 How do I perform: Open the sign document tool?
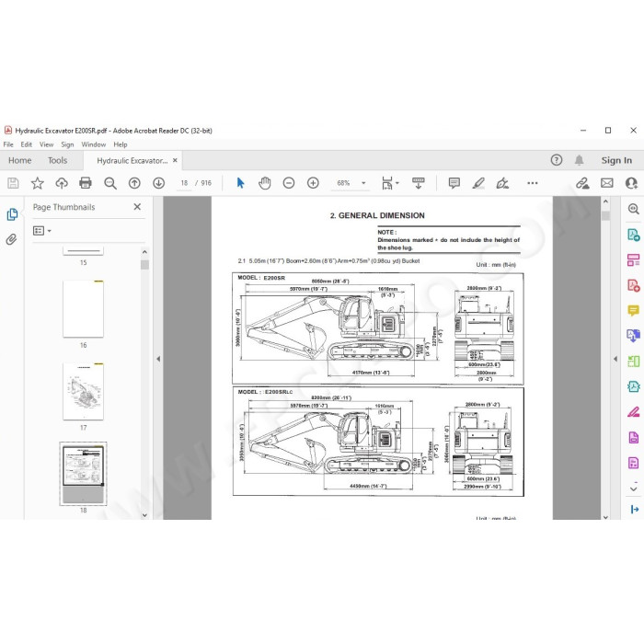tap(502, 183)
